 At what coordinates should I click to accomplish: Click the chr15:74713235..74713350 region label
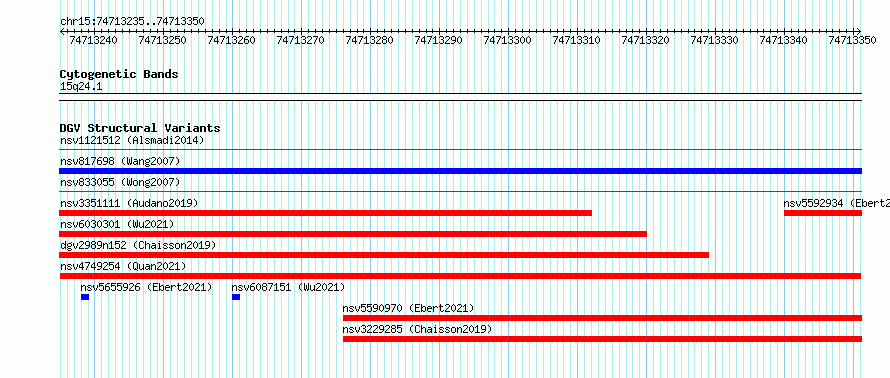point(132,22)
